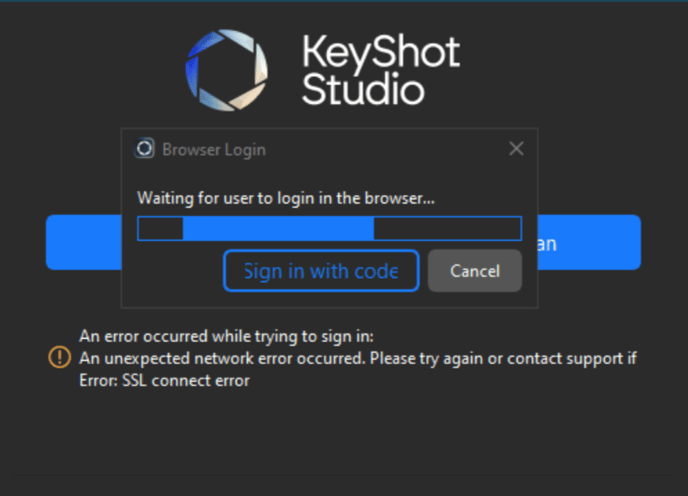The image size is (688, 496).
Task: Choose Sign in with code
Action: point(321,271)
